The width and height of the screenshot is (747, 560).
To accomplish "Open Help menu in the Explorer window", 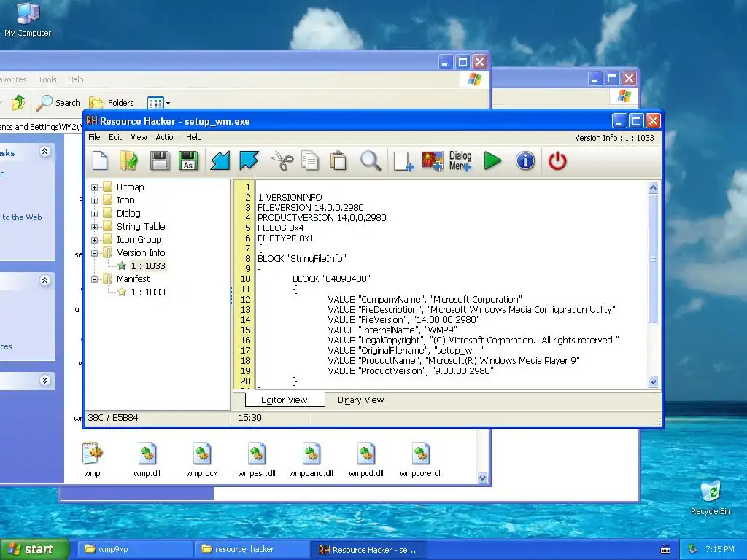I will 75,79.
